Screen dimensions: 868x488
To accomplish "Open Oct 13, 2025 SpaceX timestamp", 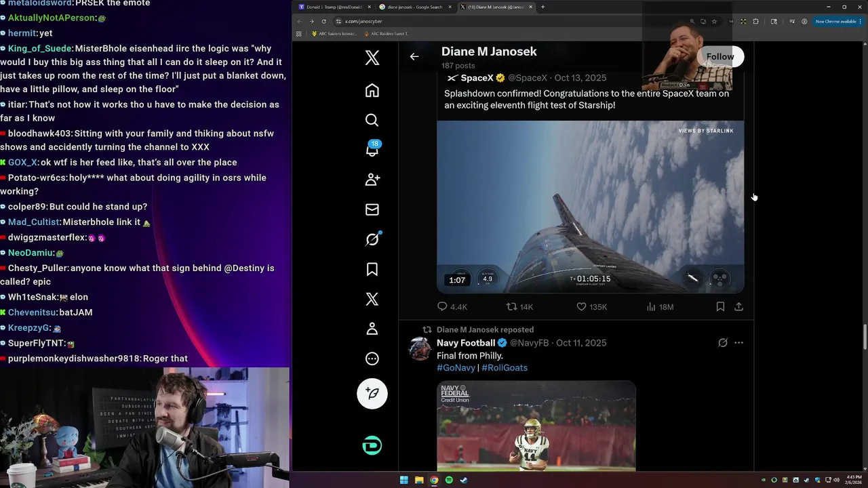I will point(579,78).
